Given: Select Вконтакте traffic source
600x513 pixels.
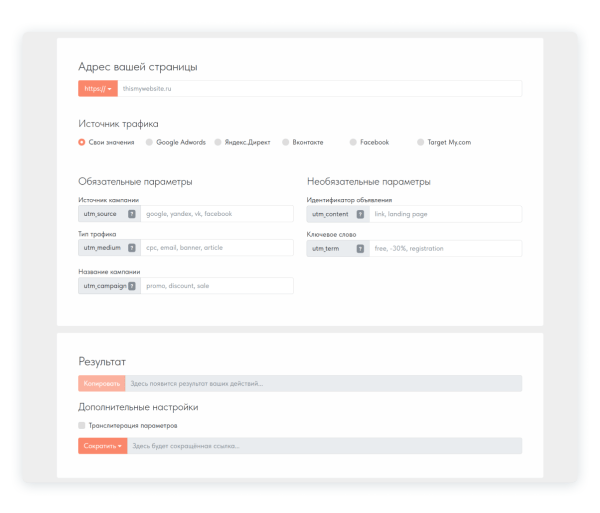Looking at the screenshot, I should [286, 142].
